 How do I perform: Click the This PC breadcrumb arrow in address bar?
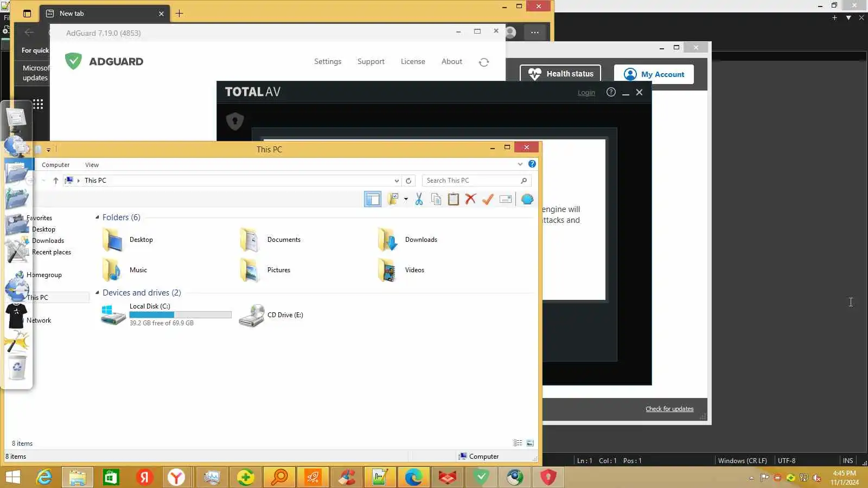(79, 181)
